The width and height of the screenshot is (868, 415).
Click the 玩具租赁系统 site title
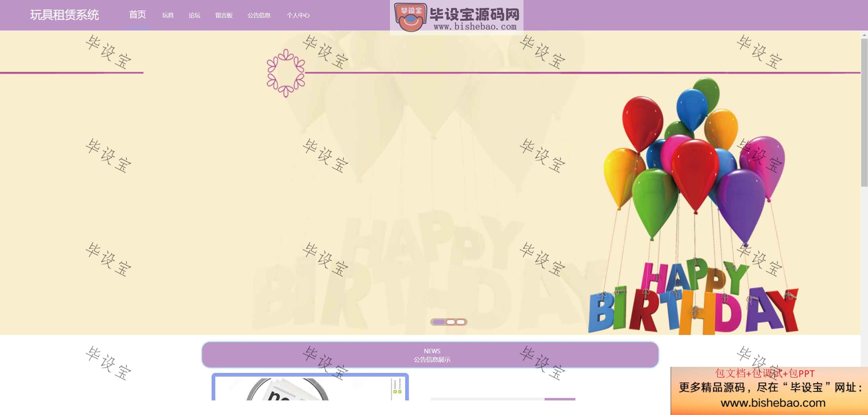tap(64, 15)
